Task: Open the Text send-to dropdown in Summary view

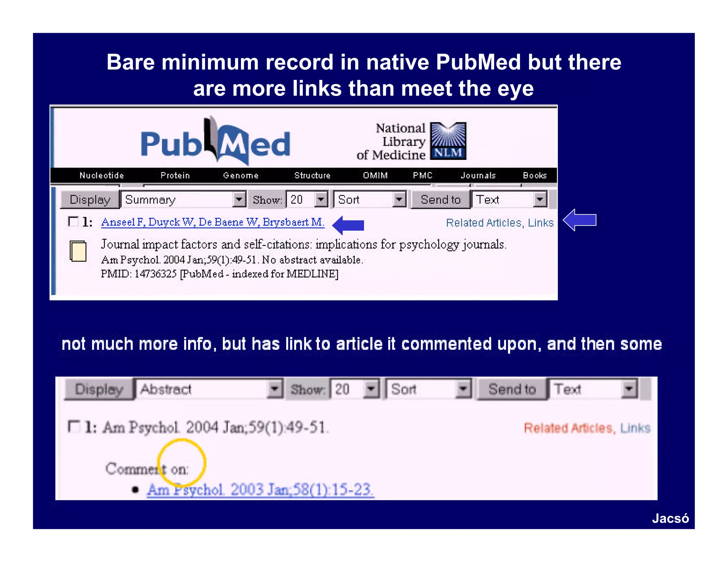Action: [509, 199]
